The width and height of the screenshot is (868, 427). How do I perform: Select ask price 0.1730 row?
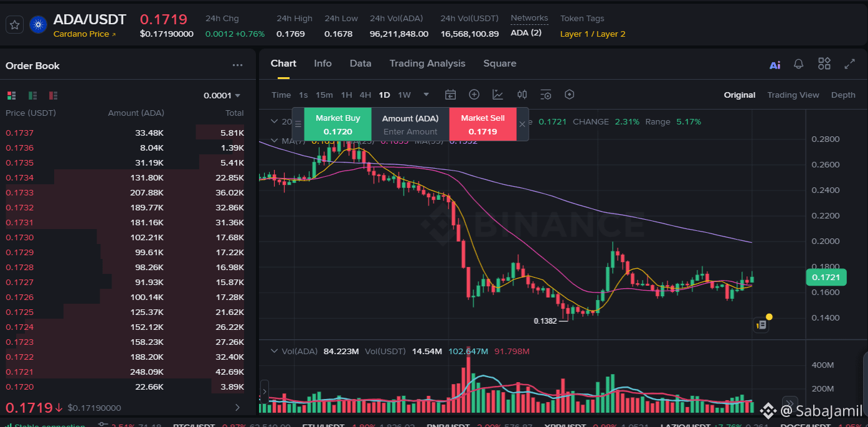point(125,237)
